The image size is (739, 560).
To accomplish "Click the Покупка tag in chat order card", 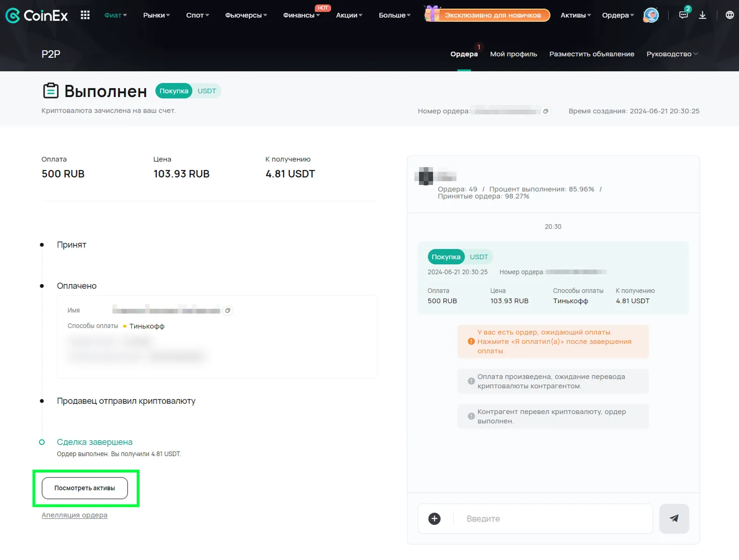I will (446, 257).
